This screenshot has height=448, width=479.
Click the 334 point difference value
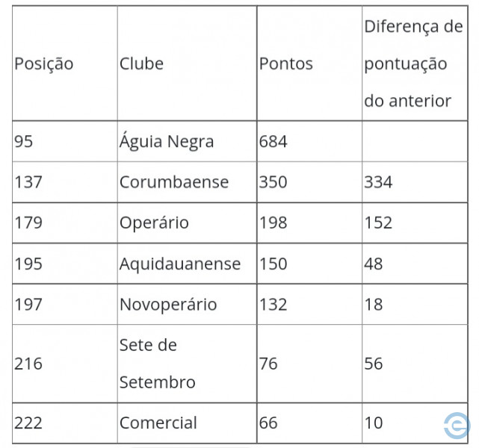378,182
